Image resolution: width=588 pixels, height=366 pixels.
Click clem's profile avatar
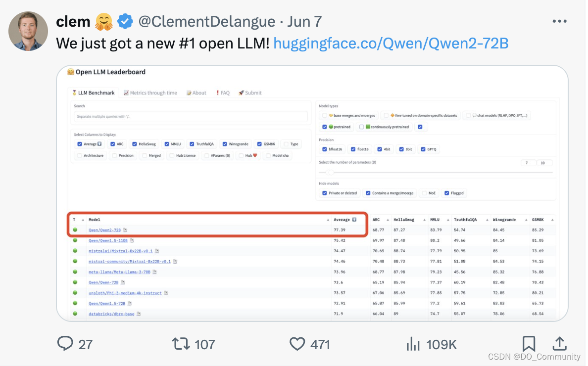28,31
